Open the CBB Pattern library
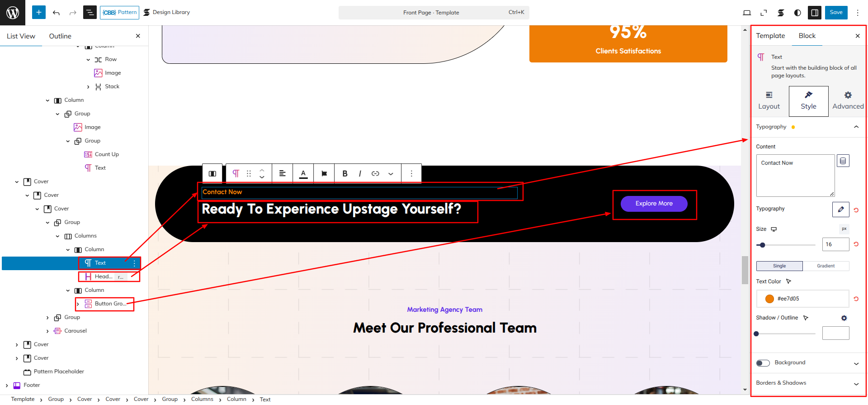This screenshot has height=405, width=868. [119, 13]
